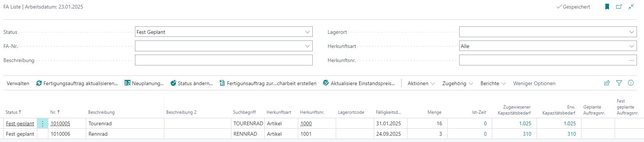
Task: Click the bookmark icon at top right
Action: [x=607, y=7]
